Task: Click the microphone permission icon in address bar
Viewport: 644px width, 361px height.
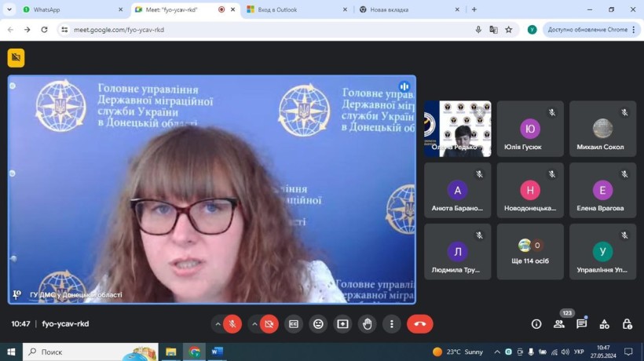Action: point(478,30)
